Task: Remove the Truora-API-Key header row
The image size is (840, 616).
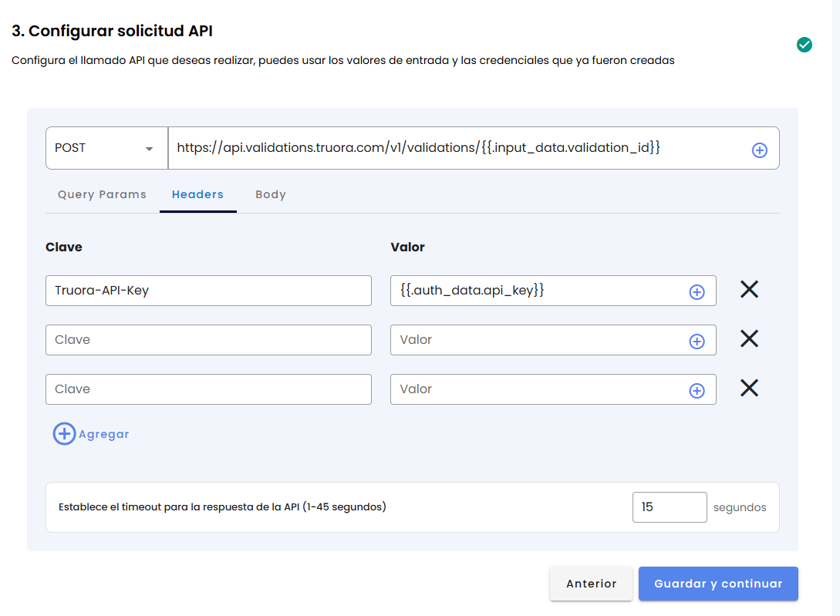Action: coord(749,290)
